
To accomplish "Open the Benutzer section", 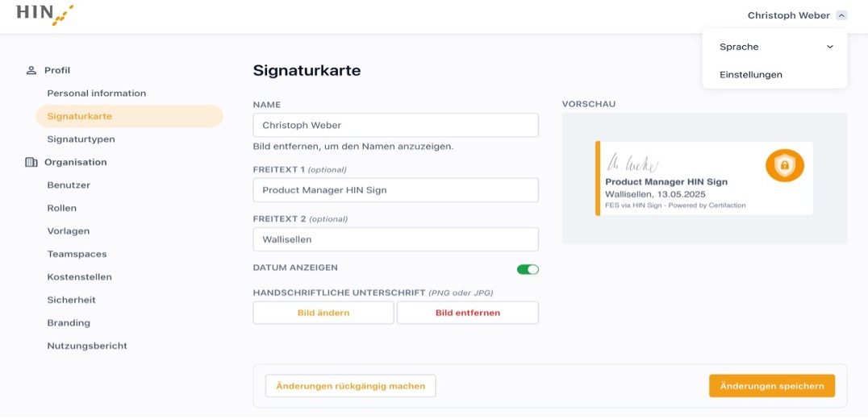I will point(69,185).
